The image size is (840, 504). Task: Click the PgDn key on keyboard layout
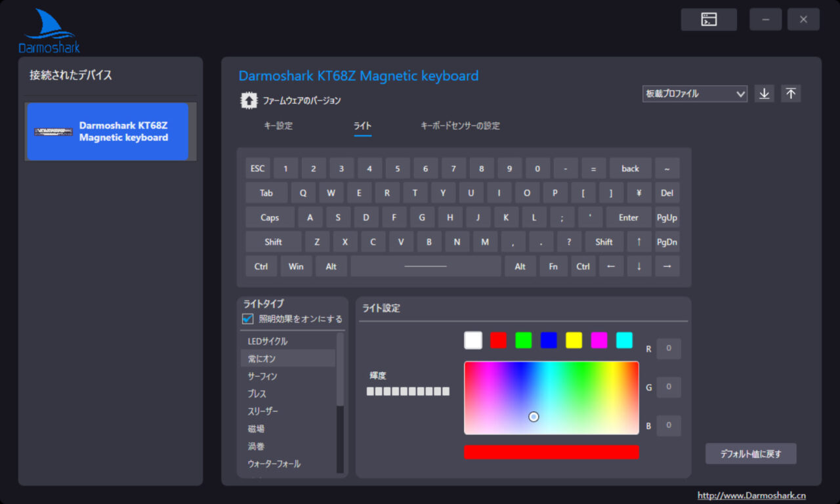[x=667, y=241]
